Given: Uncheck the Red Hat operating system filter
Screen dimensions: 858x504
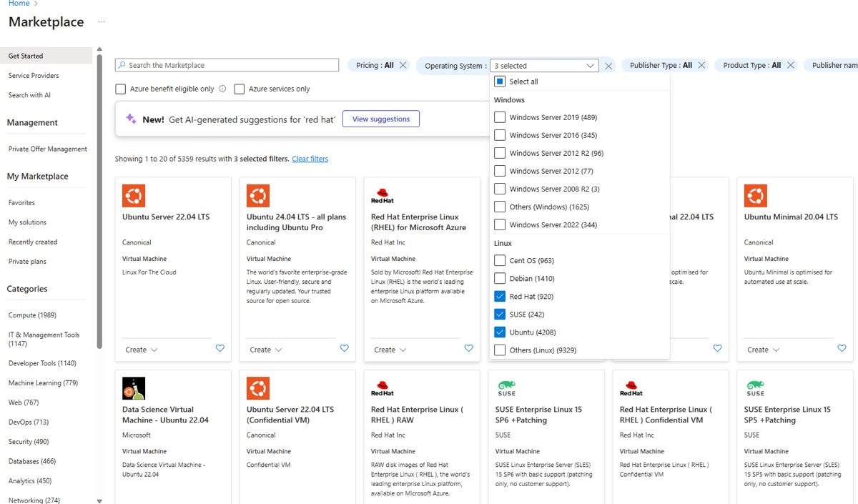Looking at the screenshot, I should (499, 296).
